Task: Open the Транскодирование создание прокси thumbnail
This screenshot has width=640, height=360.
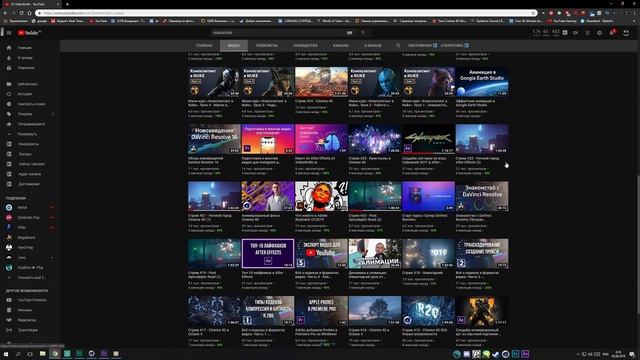Action: [482, 253]
